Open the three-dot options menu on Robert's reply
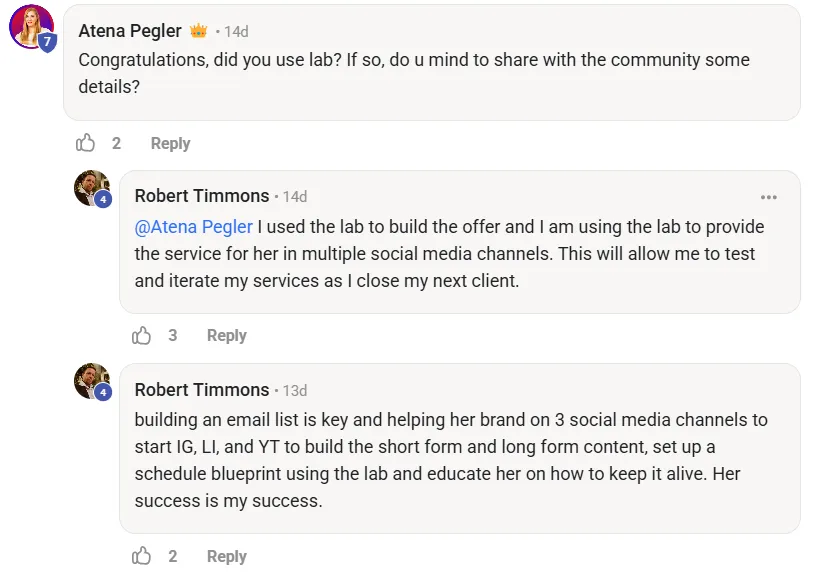The height and width of the screenshot is (579, 813). [x=769, y=197]
